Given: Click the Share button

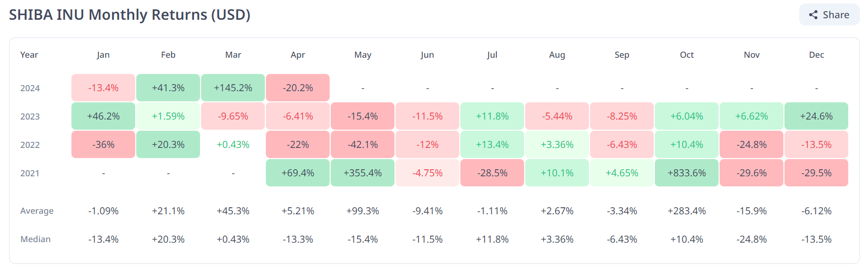Looking at the screenshot, I should (829, 15).
